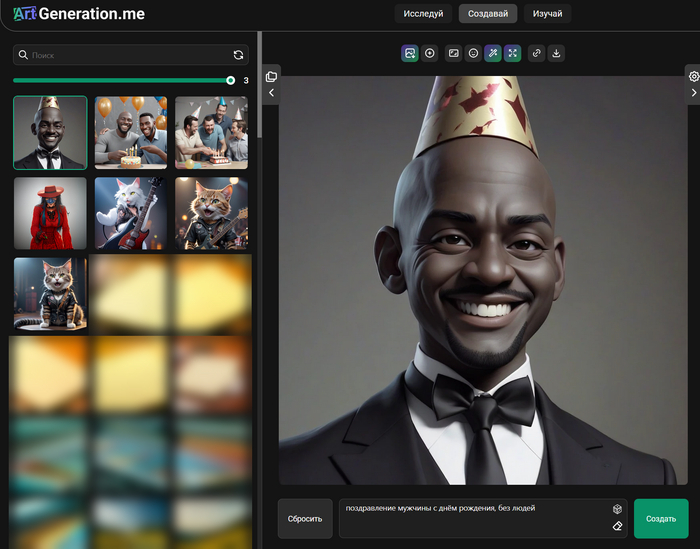The width and height of the screenshot is (700, 549).
Task: Click the dice random prompt icon
Action: click(x=617, y=509)
